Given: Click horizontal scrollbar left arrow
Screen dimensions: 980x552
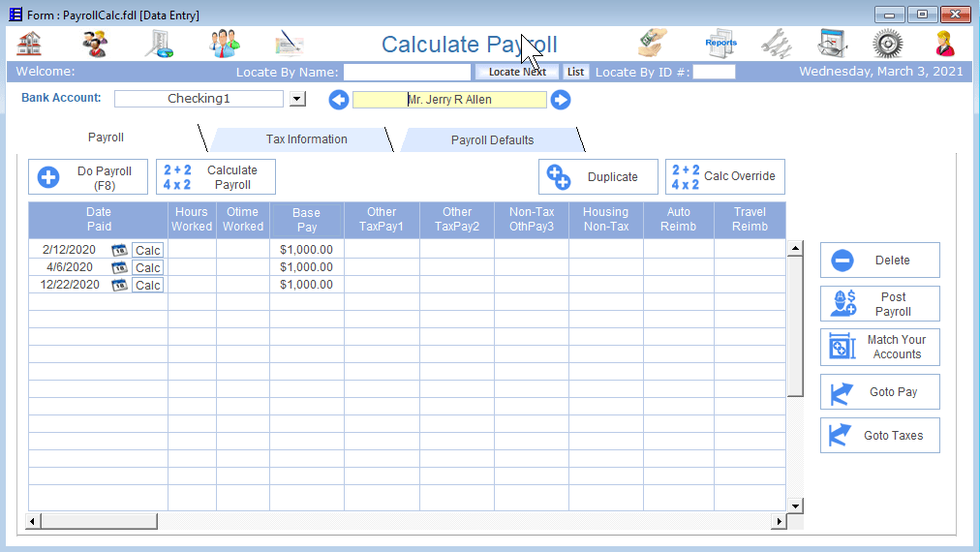Looking at the screenshot, I should click(33, 521).
